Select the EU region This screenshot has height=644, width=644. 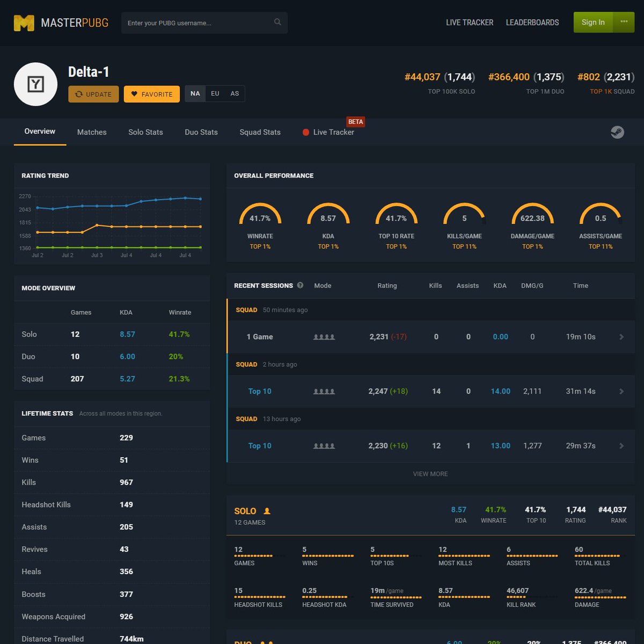coord(215,93)
